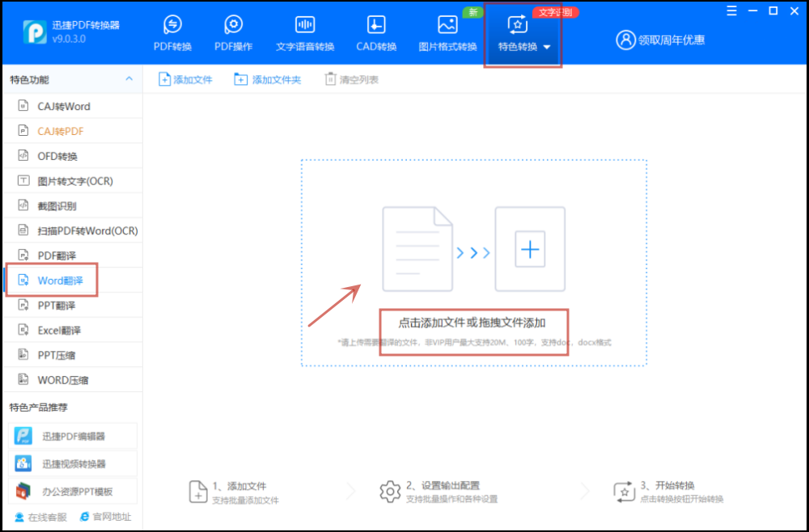
Task: Open the CAD转换 icon
Action: point(376,24)
